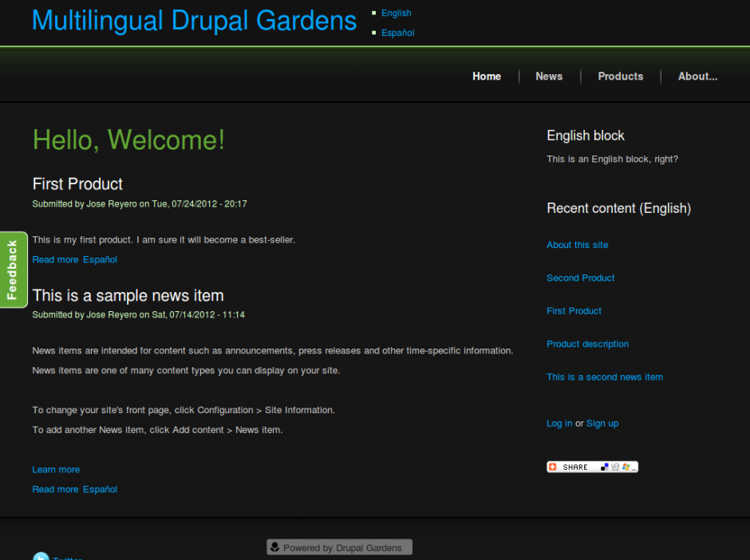
Task: Click the Log in link
Action: tap(559, 424)
